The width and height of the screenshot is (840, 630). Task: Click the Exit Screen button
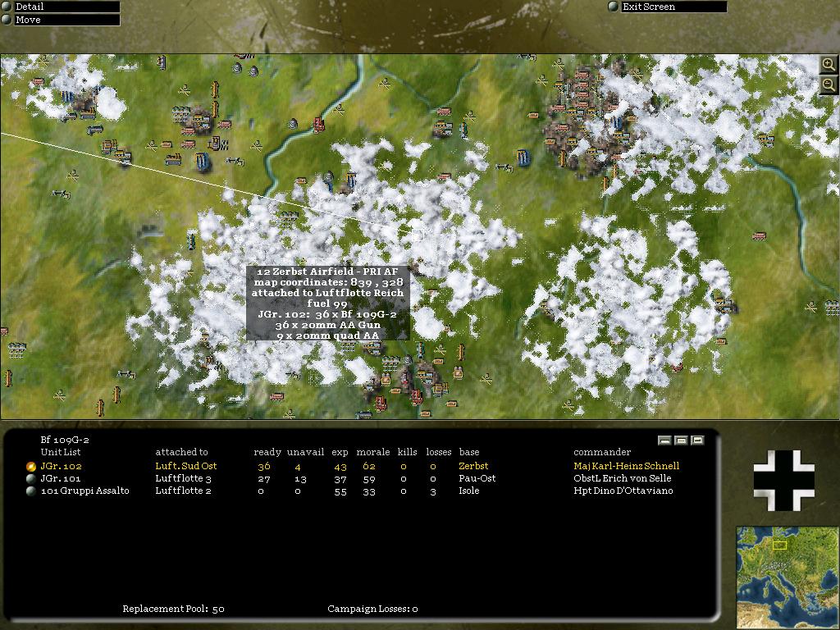673,7
